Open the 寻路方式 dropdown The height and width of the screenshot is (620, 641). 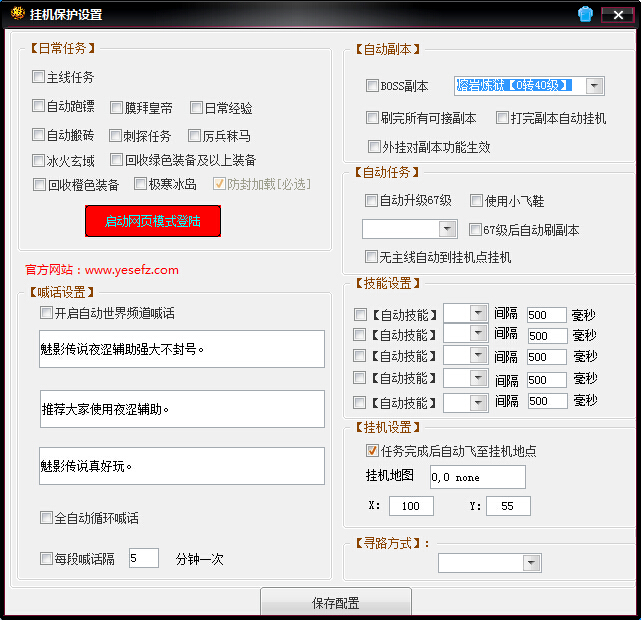click(531, 563)
